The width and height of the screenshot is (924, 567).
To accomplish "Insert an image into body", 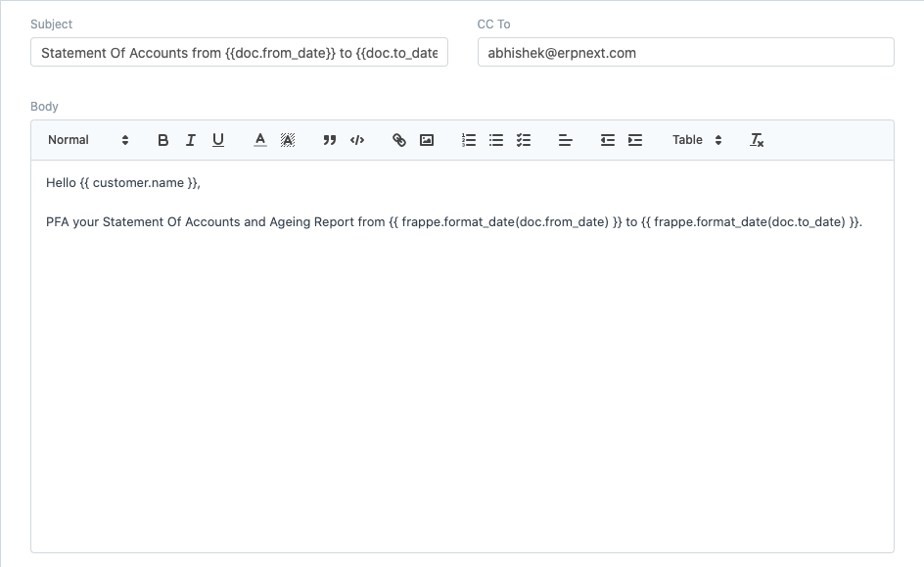I will point(427,140).
